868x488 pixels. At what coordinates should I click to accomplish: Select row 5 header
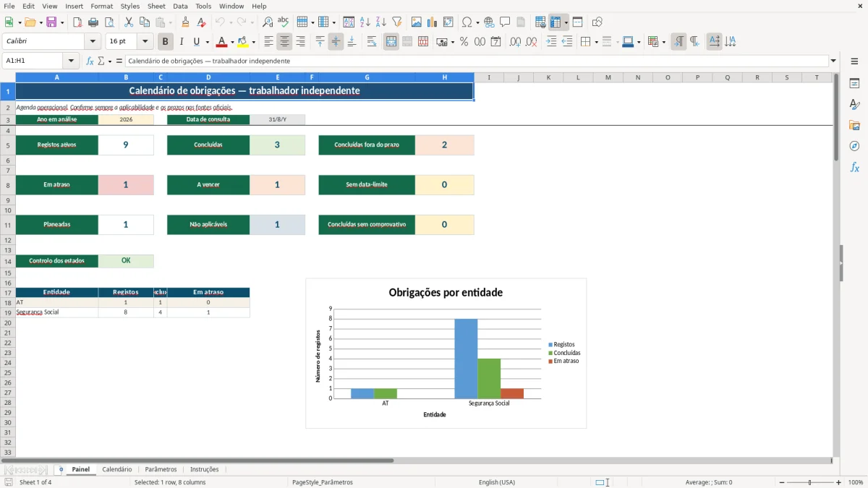(x=8, y=145)
